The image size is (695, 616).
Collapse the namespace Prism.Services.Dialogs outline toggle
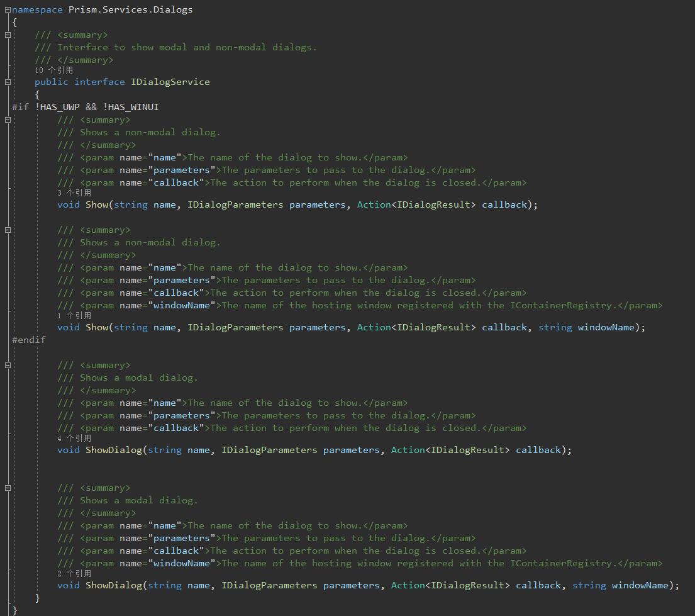(8, 10)
